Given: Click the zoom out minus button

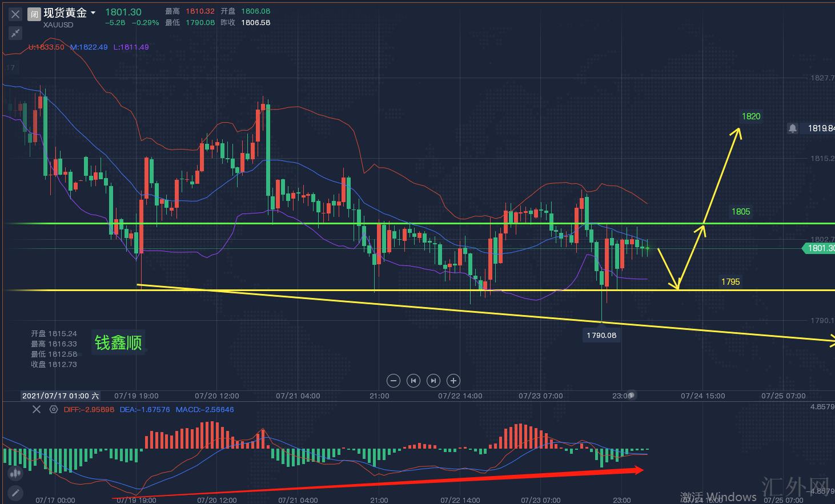Looking at the screenshot, I should [393, 381].
